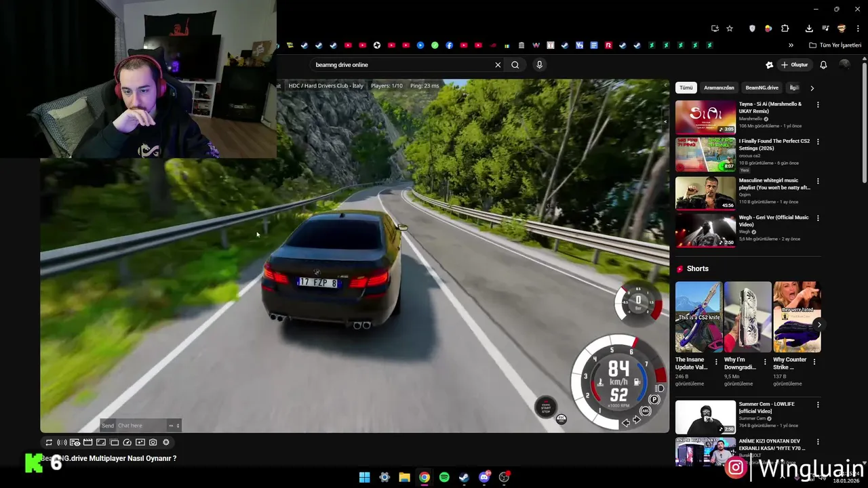Click the Oluştur create button
The image size is (868, 488).
tap(794, 65)
